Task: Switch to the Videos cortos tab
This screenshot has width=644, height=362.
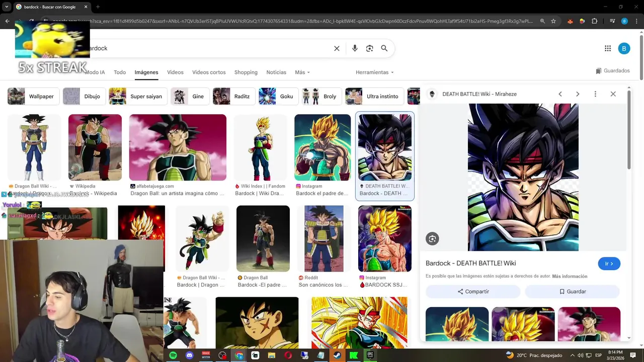Action: click(209, 72)
